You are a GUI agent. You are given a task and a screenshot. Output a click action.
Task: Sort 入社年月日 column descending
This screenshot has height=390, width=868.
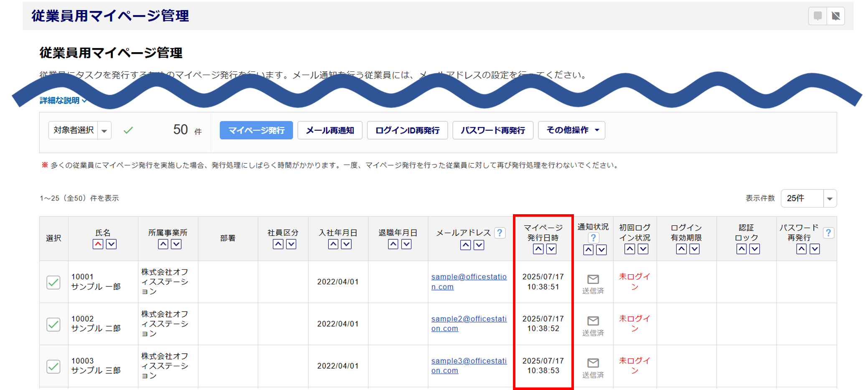346,244
